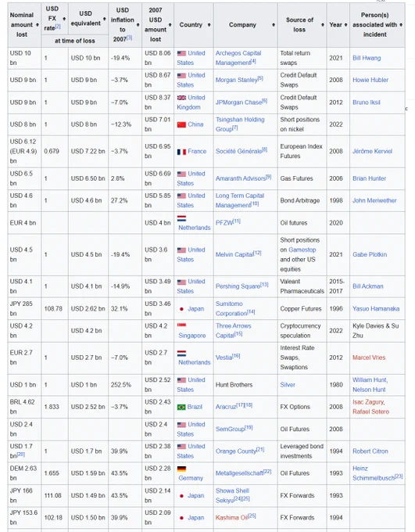This screenshot has height=532, width=415.
Task: Sort table by Nominal amount lost column
Action: [x=38, y=25]
